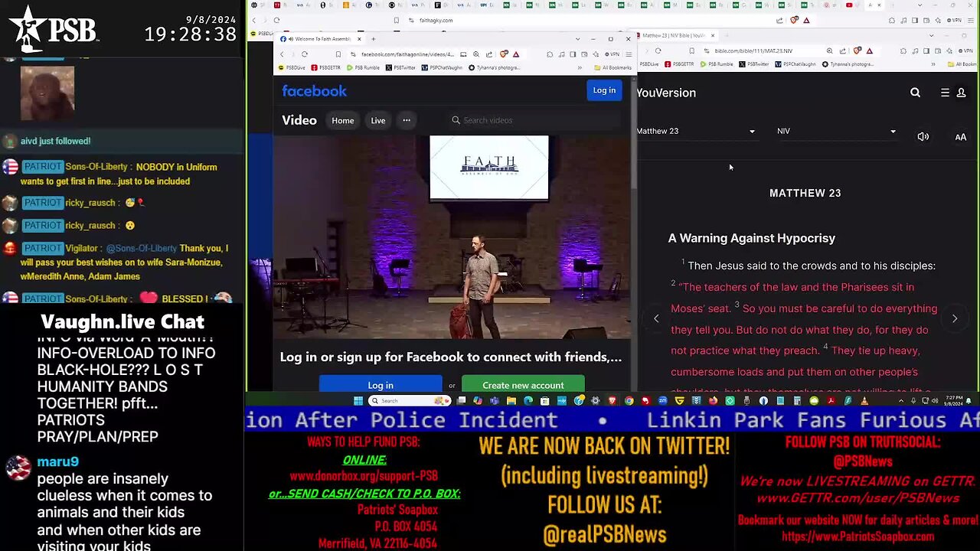This screenshot has height=551, width=980.
Task: Toggle the VPN button in Facebook window
Action: (612, 54)
